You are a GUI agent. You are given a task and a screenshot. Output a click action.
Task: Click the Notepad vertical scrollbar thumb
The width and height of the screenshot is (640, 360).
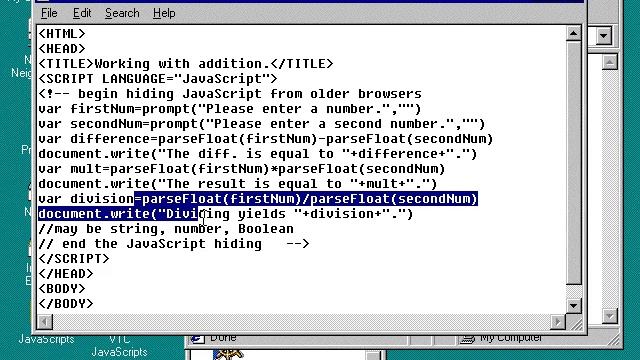573,162
